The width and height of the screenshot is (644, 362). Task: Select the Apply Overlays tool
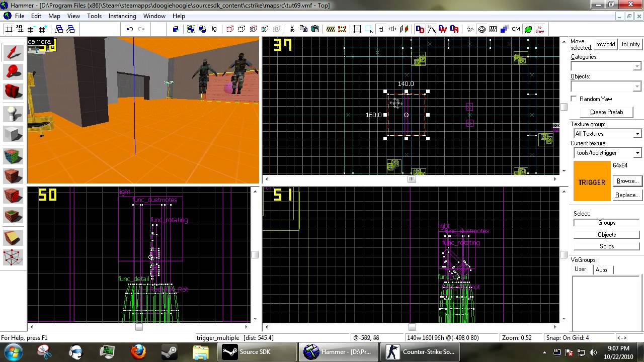13,216
